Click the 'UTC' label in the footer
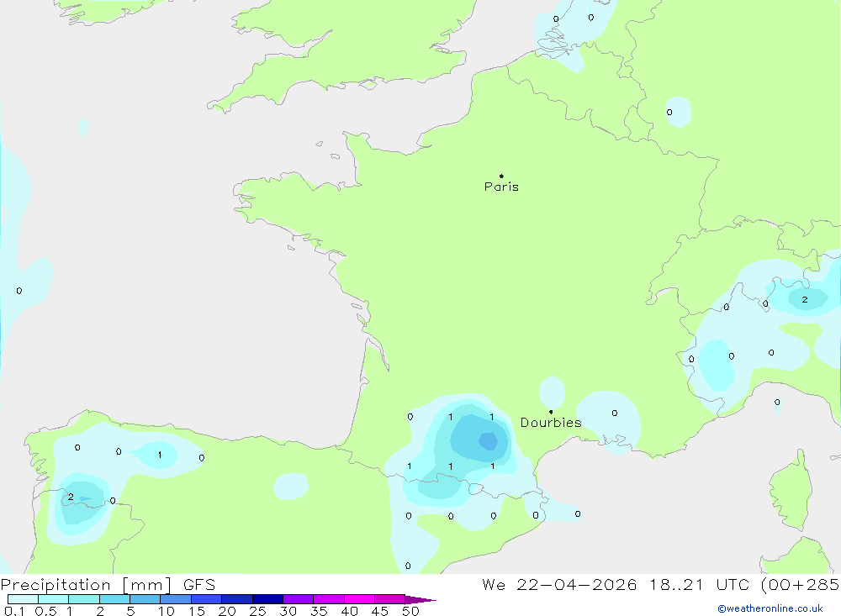 [733, 584]
